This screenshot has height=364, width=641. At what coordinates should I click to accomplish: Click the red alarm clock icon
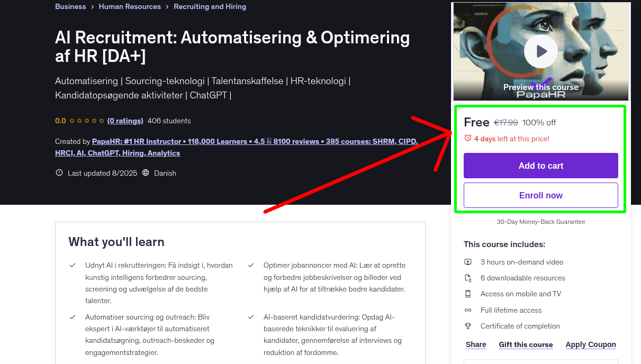[x=468, y=137]
